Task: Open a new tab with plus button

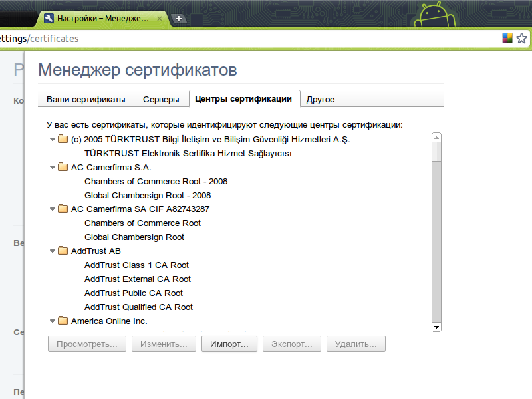Action: click(179, 19)
